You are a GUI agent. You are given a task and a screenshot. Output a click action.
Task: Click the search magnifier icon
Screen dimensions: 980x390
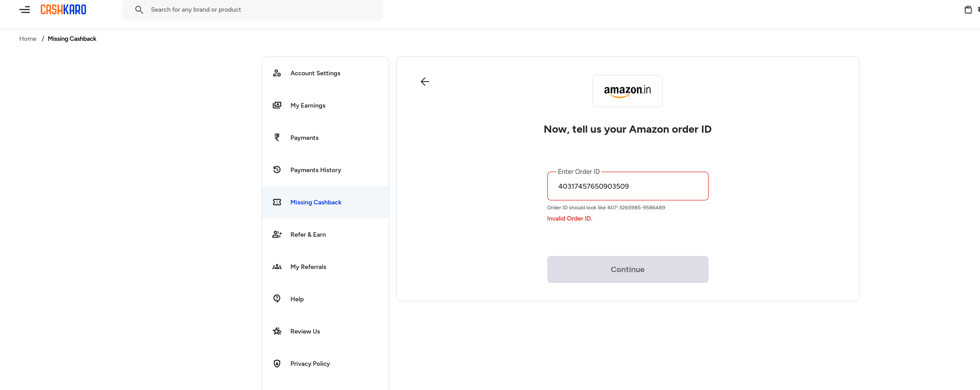point(139,9)
